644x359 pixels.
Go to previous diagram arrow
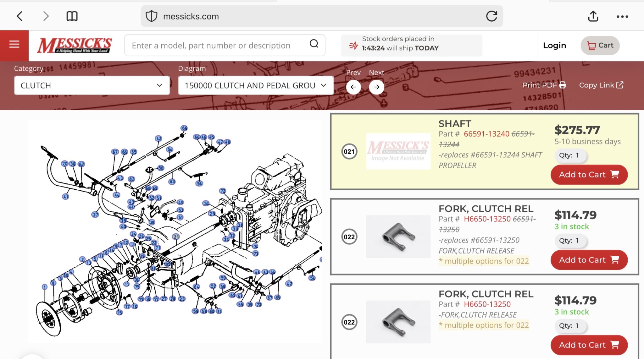(x=353, y=87)
